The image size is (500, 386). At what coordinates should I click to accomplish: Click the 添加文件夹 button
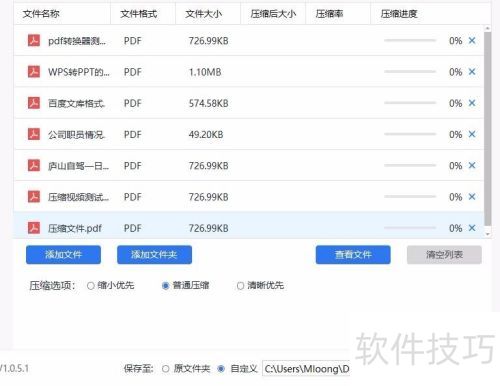pos(154,255)
